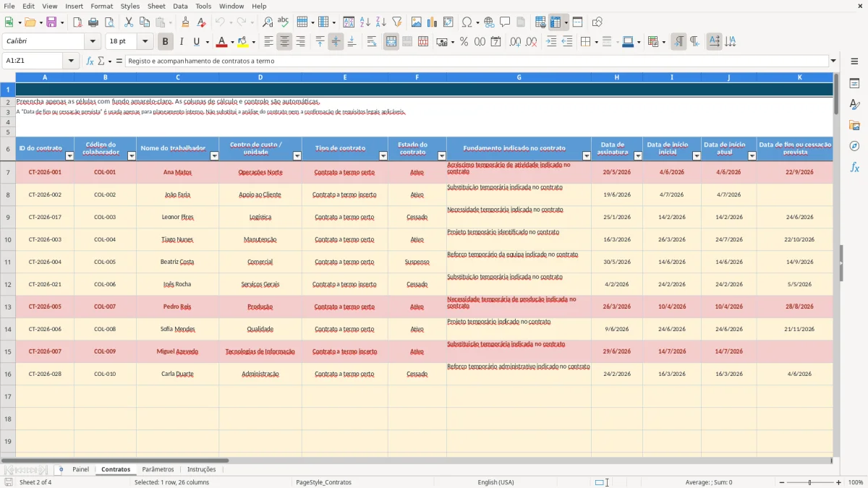
Task: Increase the indent
Action: (551, 42)
